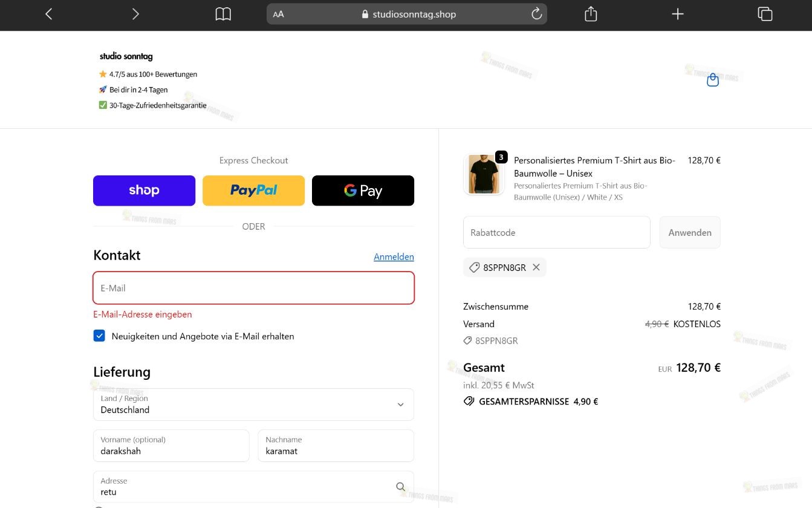This screenshot has width=812, height=508.
Task: Remove discount code 8SPPN8GR with X
Action: click(x=536, y=267)
